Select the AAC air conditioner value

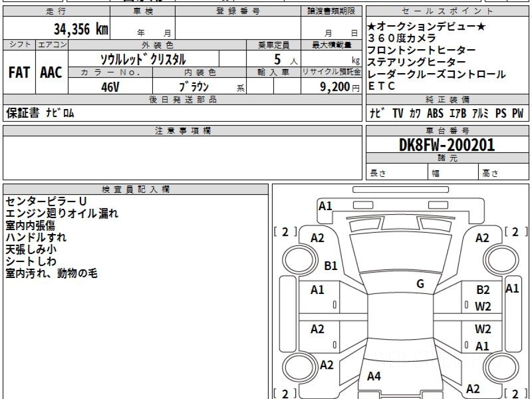51,73
